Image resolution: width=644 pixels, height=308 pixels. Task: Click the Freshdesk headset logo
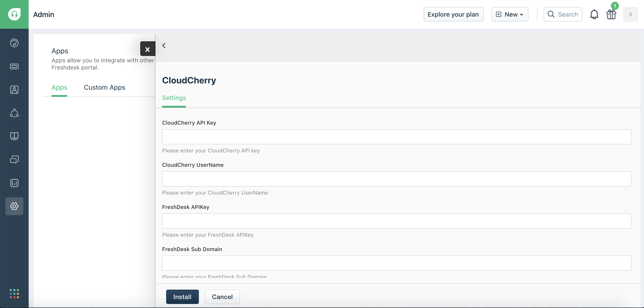(x=14, y=14)
